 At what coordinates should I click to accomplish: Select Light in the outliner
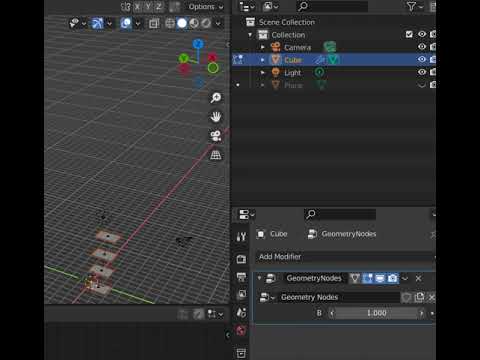point(292,73)
